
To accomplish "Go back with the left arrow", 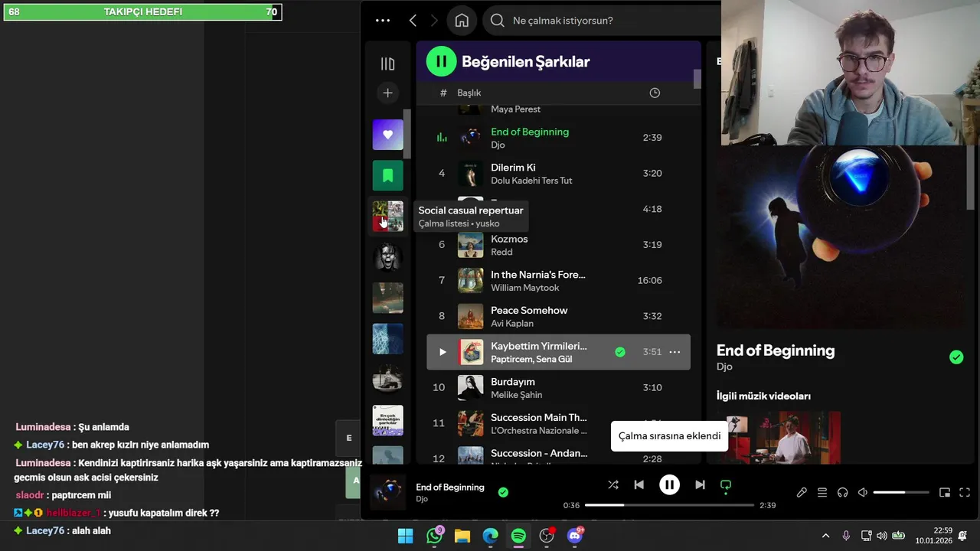I will [x=413, y=21].
